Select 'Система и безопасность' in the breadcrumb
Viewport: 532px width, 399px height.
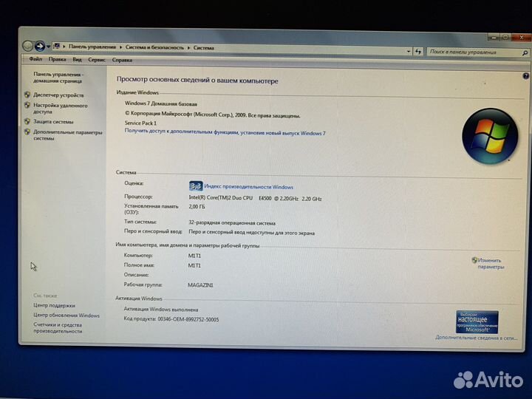click(x=154, y=47)
